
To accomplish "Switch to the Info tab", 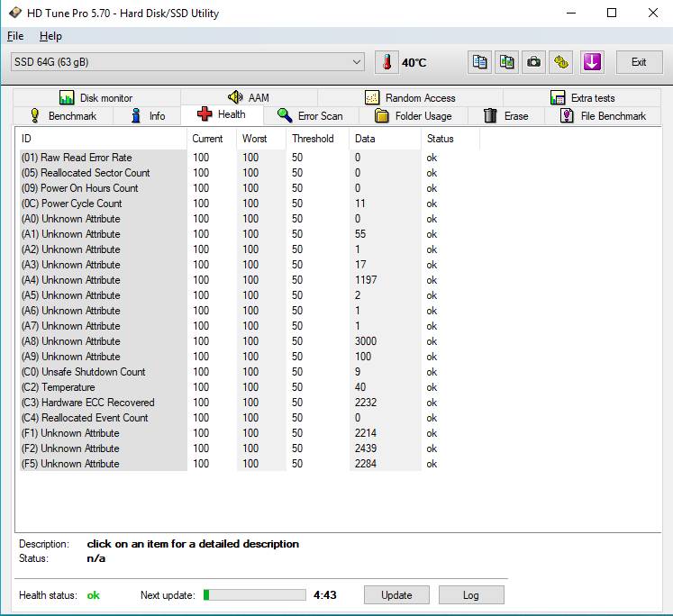I will pyautogui.click(x=147, y=116).
